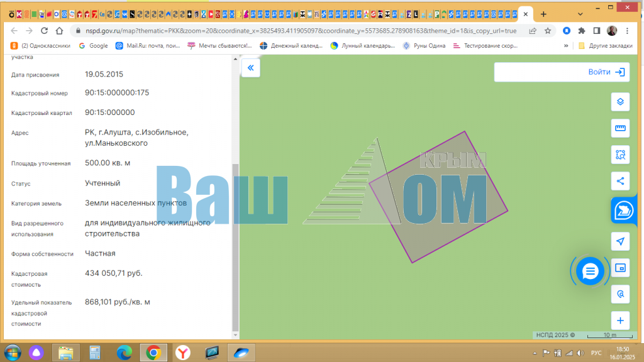This screenshot has height=362, width=644.
Task: Collapse the info panel with double chevron
Action: coord(250,68)
